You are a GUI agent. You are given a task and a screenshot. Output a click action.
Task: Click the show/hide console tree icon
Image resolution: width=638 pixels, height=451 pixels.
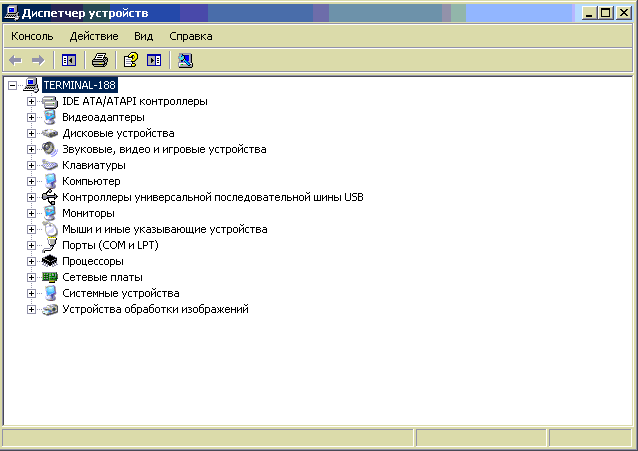(69, 60)
